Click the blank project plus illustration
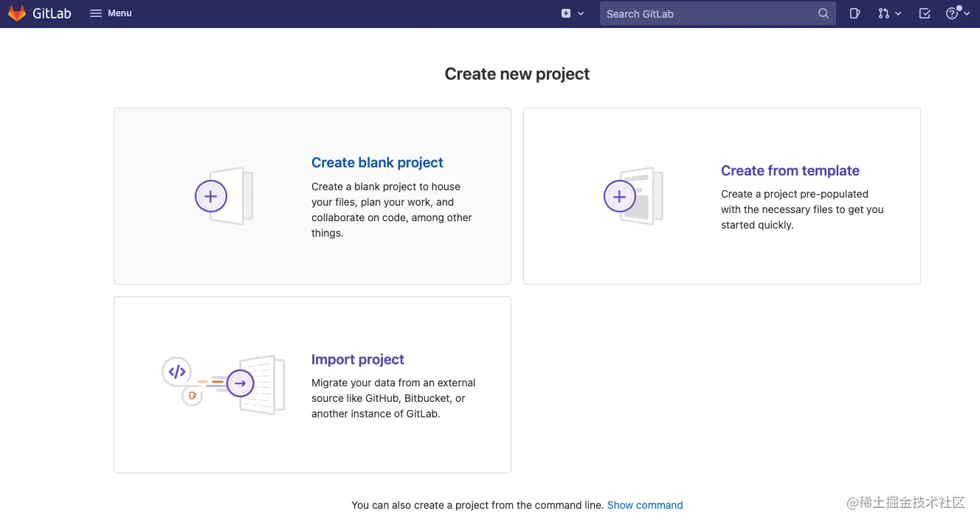This screenshot has height=525, width=980. pyautogui.click(x=224, y=196)
